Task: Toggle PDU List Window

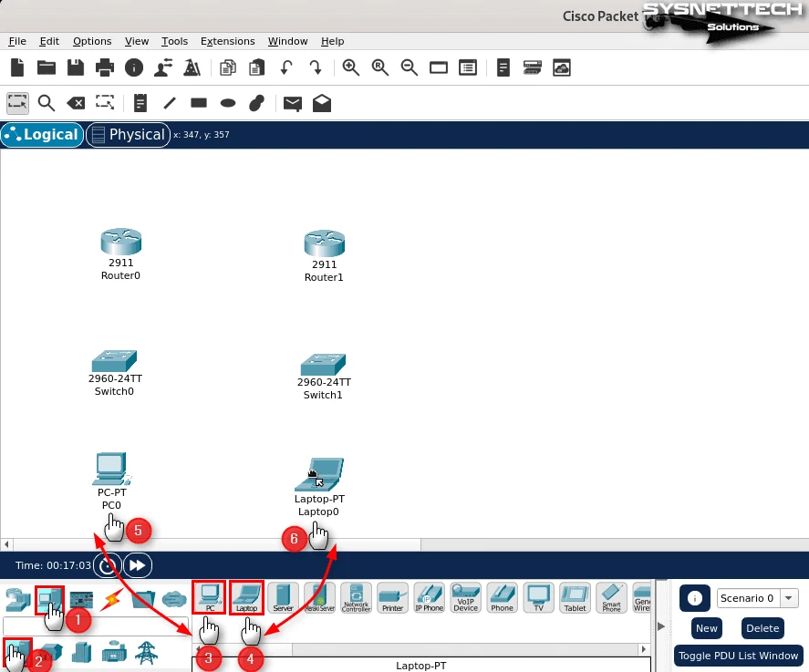Action: [x=739, y=656]
